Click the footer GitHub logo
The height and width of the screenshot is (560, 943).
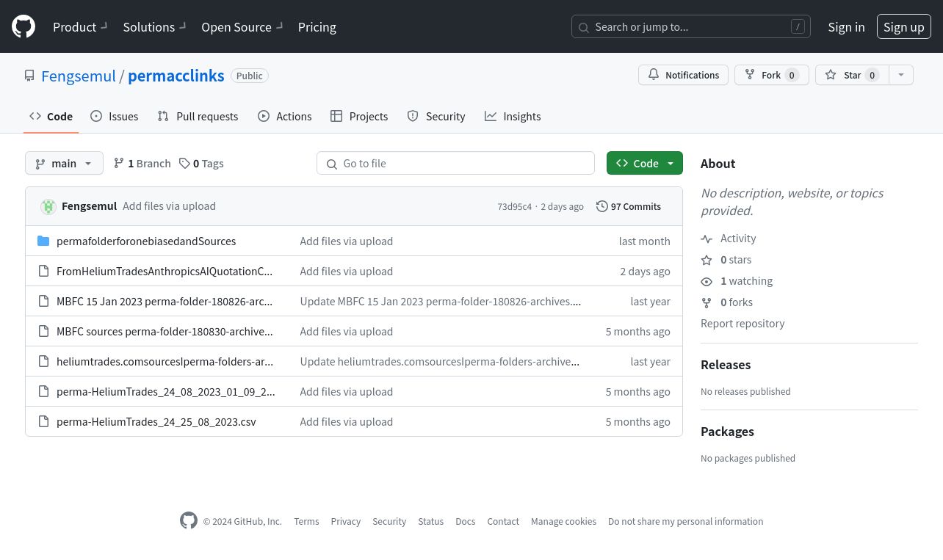(189, 520)
